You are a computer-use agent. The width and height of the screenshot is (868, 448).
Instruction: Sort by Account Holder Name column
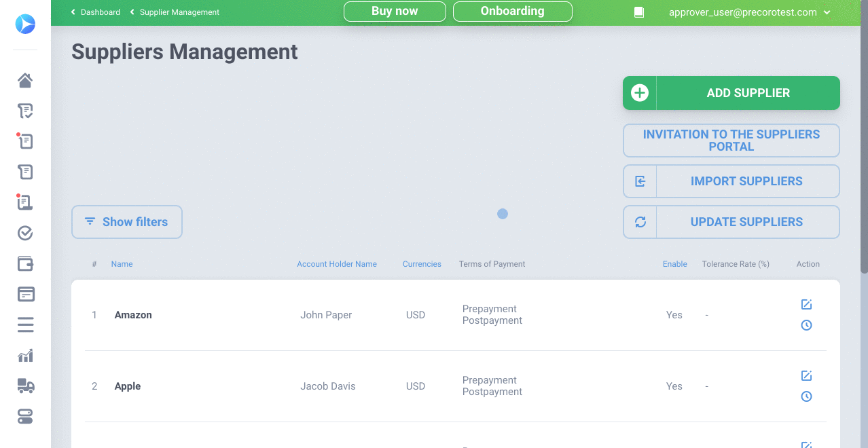(x=337, y=264)
